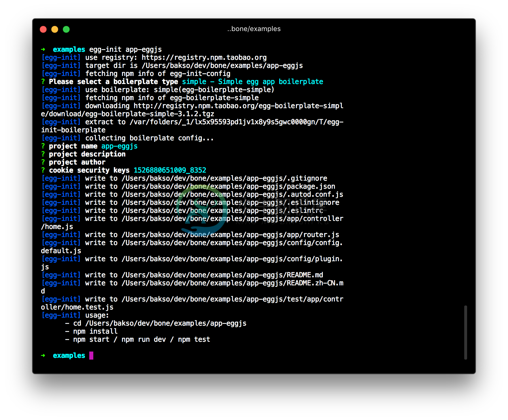This screenshot has height=420, width=508.
Task: Click the wrapped 'oller/home.test.js' text
Action: [77, 307]
